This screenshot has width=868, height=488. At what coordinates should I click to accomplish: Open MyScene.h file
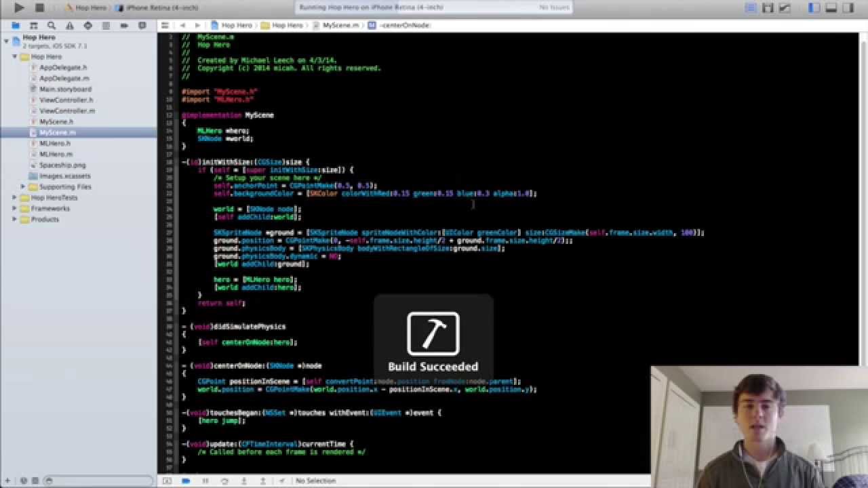click(56, 122)
